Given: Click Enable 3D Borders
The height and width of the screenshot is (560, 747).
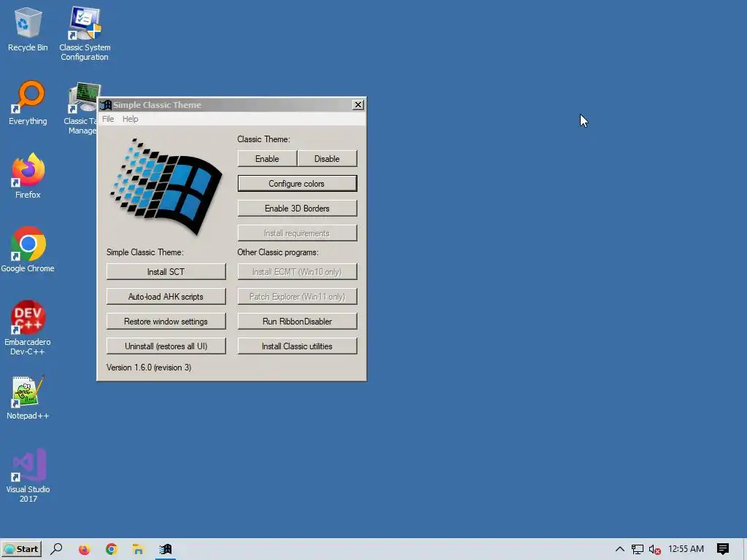Looking at the screenshot, I should (298, 208).
